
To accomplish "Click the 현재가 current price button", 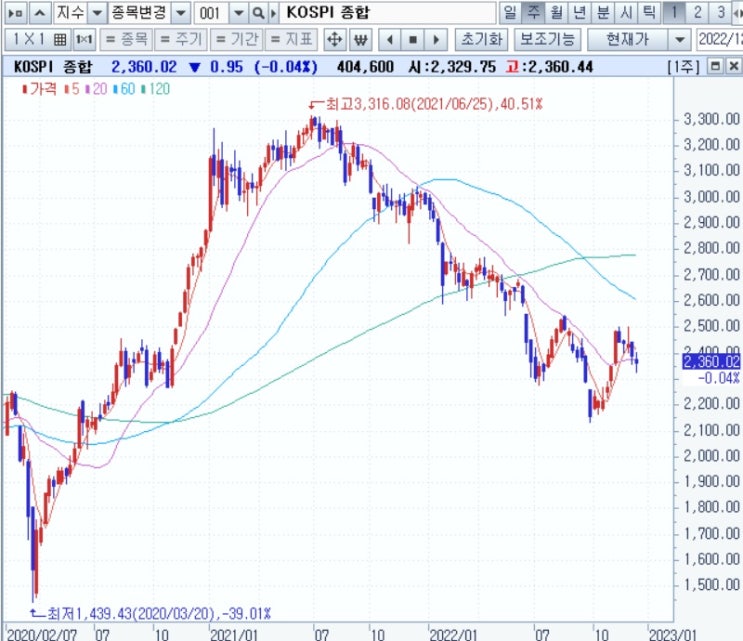I will coord(627,40).
